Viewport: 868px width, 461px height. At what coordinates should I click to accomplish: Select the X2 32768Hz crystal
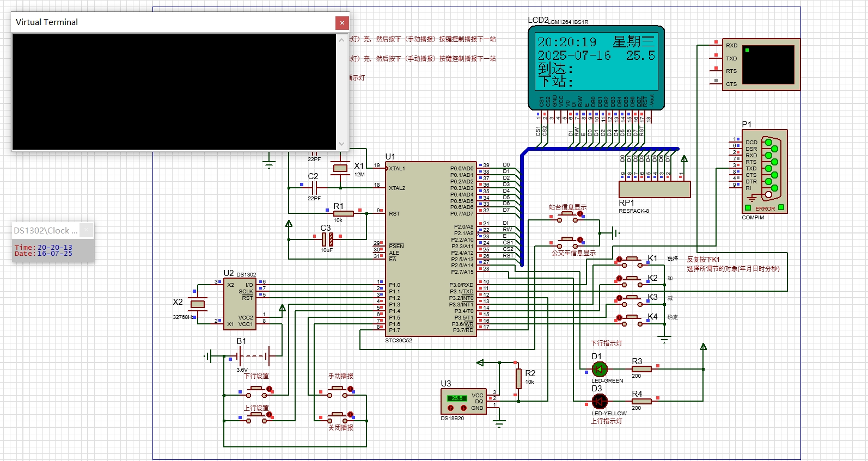[x=197, y=304]
